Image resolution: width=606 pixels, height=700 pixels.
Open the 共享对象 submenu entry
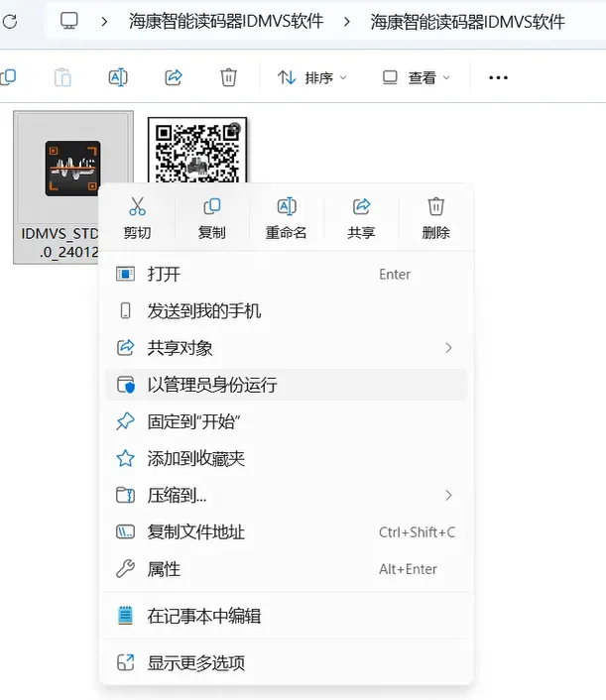[287, 348]
